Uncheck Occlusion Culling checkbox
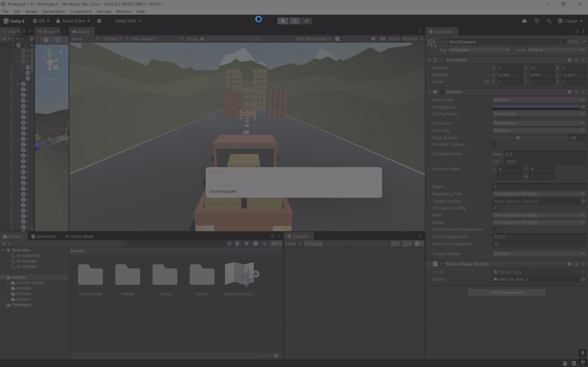Image resolution: width=588 pixels, height=367 pixels. (495, 208)
